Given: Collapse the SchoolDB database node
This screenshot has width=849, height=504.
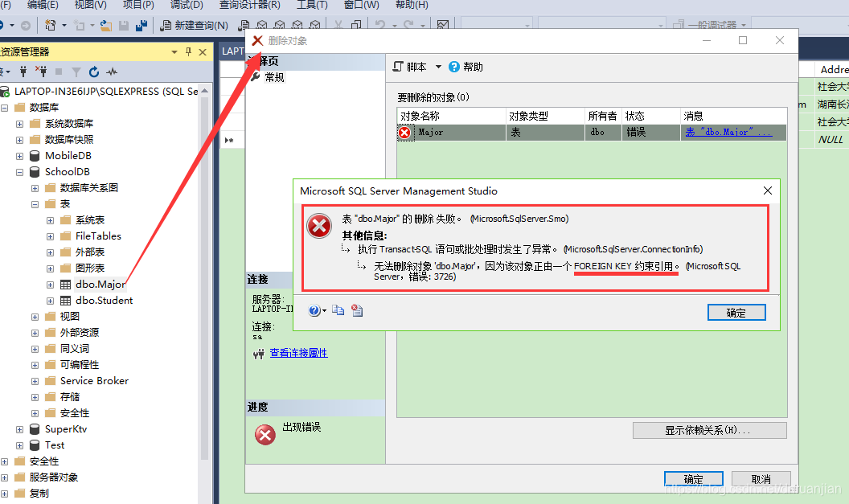Looking at the screenshot, I should (x=19, y=172).
